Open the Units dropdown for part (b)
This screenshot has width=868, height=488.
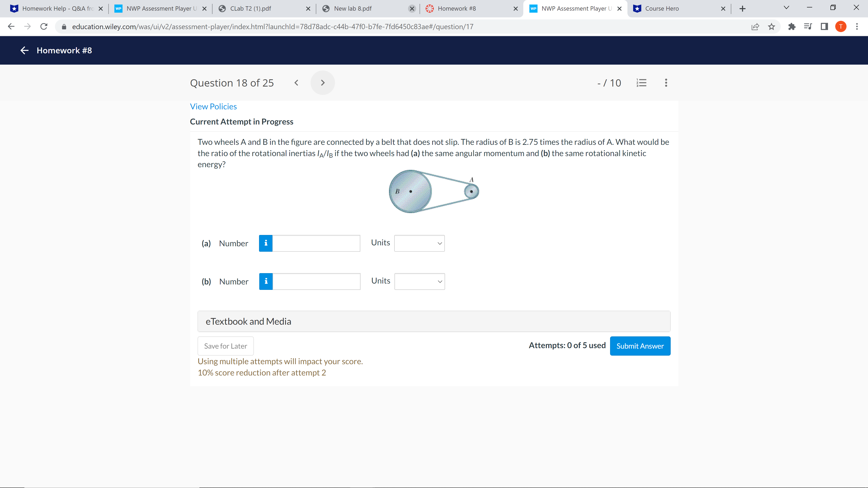pos(419,281)
